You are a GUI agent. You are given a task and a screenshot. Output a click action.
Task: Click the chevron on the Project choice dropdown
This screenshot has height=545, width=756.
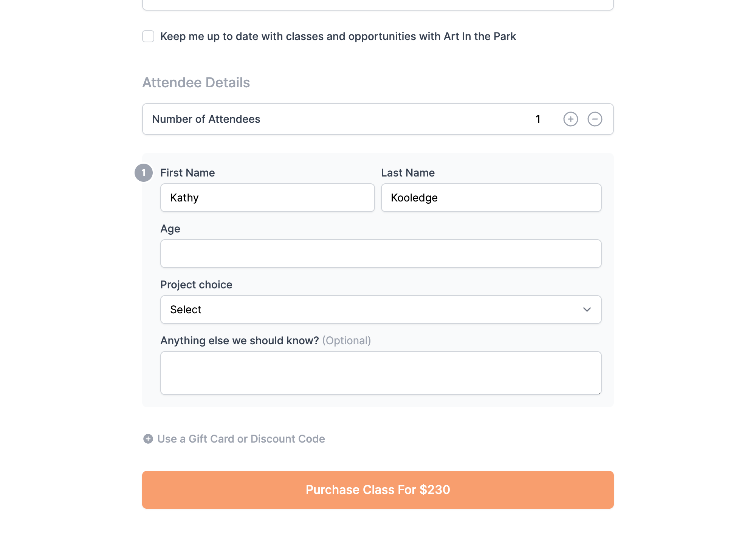587,310
